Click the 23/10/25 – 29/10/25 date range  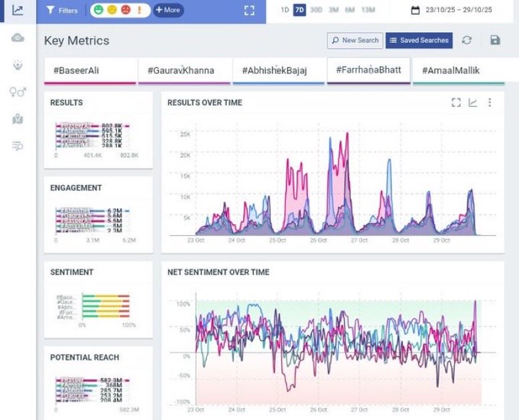pyautogui.click(x=459, y=10)
